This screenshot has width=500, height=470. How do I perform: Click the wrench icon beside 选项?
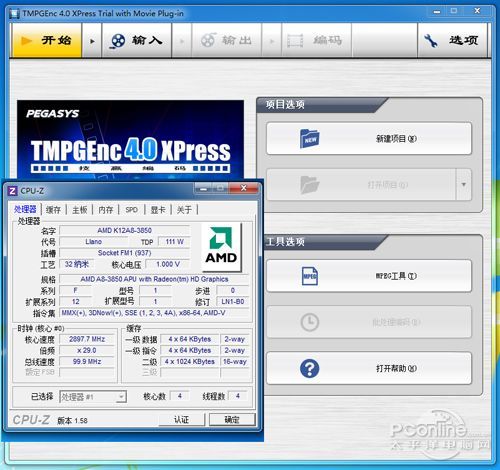click(x=431, y=41)
